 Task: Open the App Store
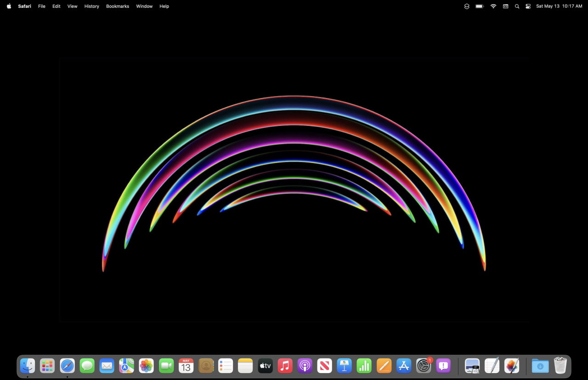(403, 366)
